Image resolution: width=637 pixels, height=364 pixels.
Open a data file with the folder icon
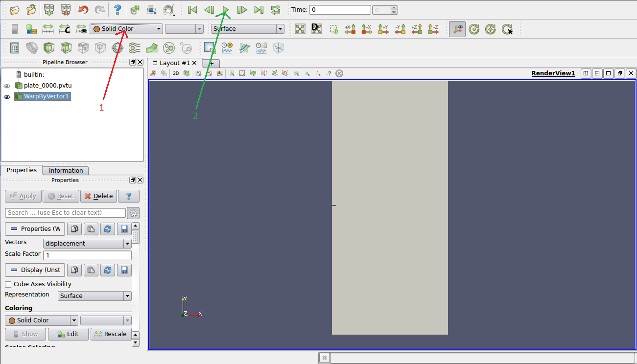(15, 10)
